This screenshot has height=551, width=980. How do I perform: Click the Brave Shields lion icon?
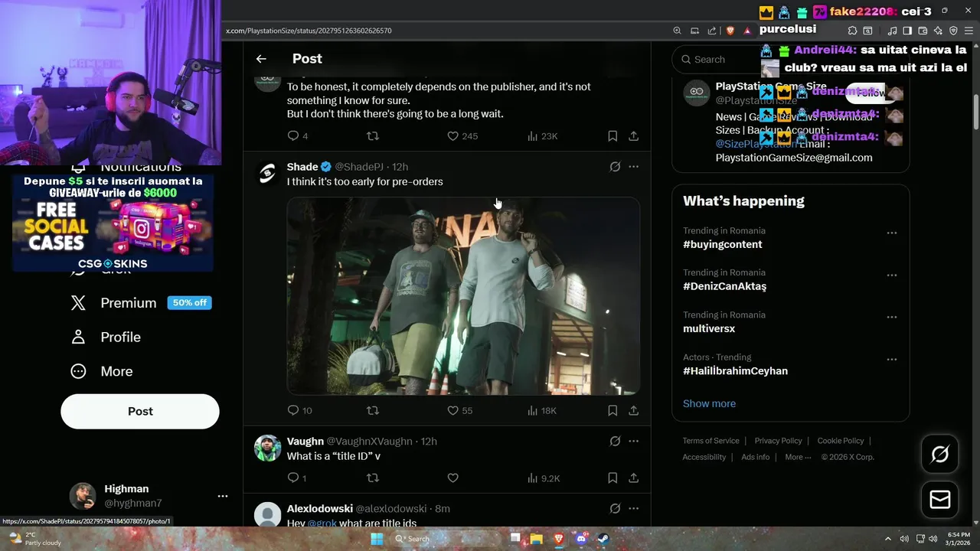click(730, 31)
